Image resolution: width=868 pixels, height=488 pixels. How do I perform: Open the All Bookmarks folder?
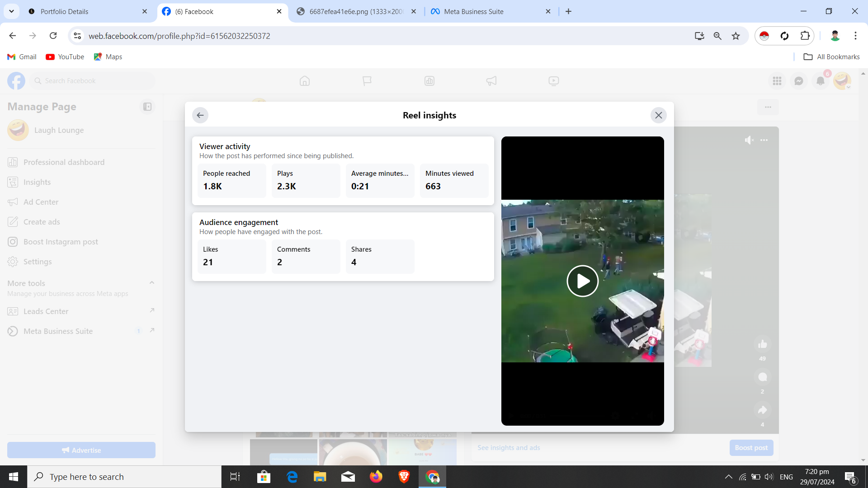pos(832,56)
